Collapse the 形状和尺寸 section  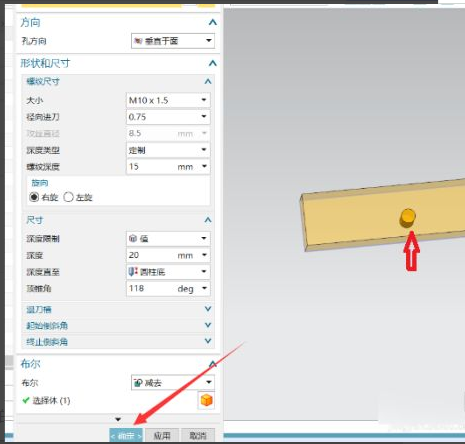(x=212, y=63)
